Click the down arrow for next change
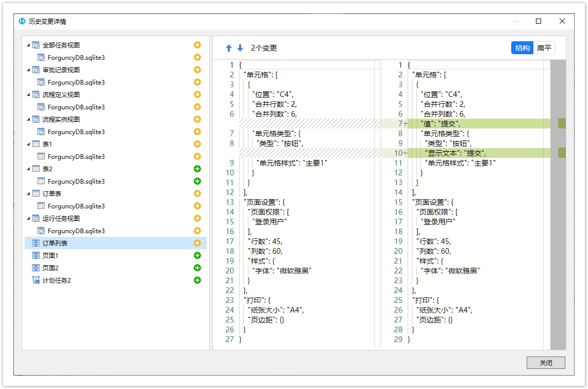This screenshot has width=588, height=389. 240,48
